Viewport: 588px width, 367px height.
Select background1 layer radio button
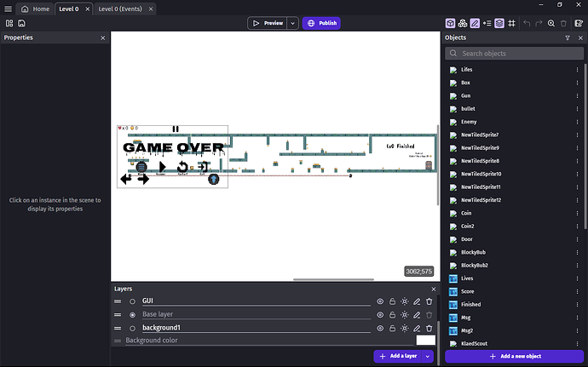(132, 329)
